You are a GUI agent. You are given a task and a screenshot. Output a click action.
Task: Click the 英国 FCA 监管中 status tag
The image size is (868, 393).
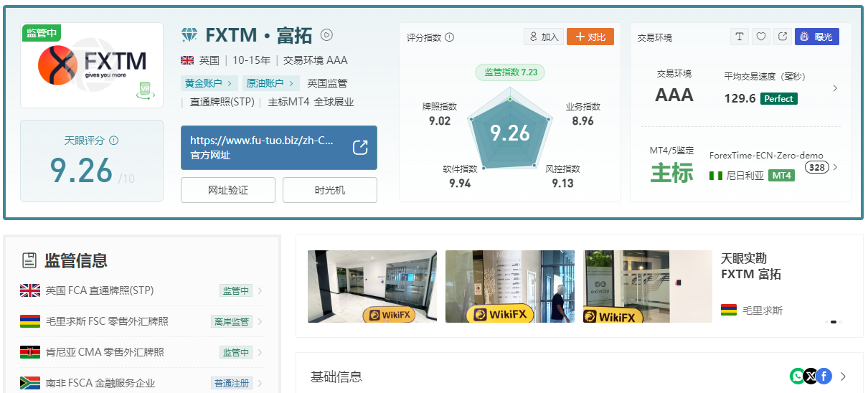[x=236, y=290]
